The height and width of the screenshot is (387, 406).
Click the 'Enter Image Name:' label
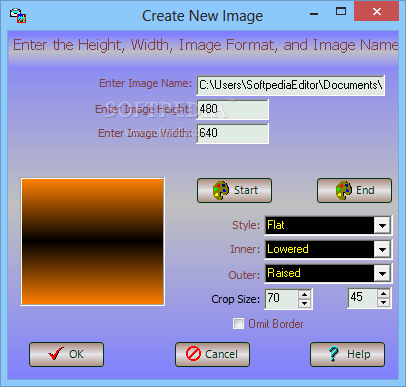(x=145, y=83)
